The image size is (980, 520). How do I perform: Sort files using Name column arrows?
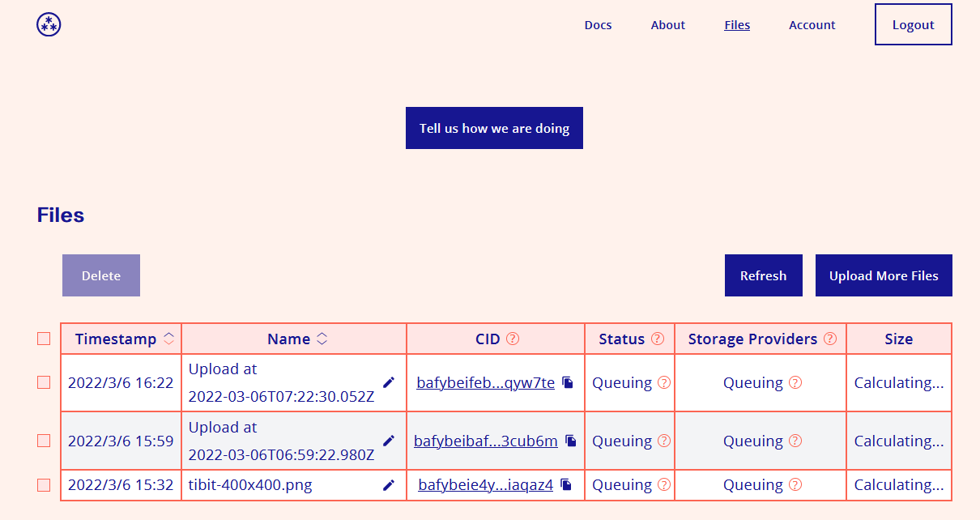tap(322, 339)
